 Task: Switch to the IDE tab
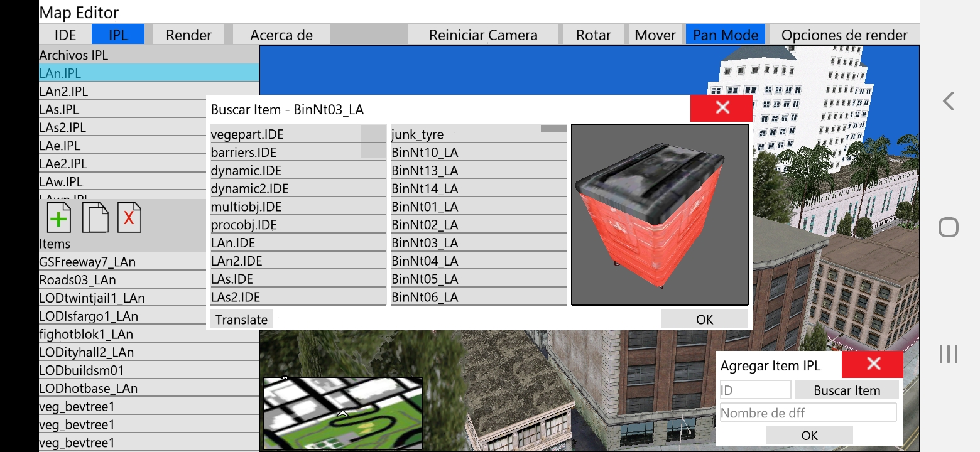point(65,35)
